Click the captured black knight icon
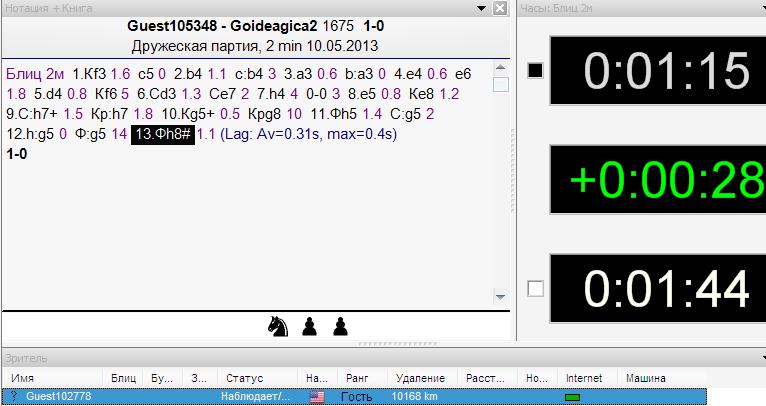Viewport: 766px width, 406px height. 278,326
